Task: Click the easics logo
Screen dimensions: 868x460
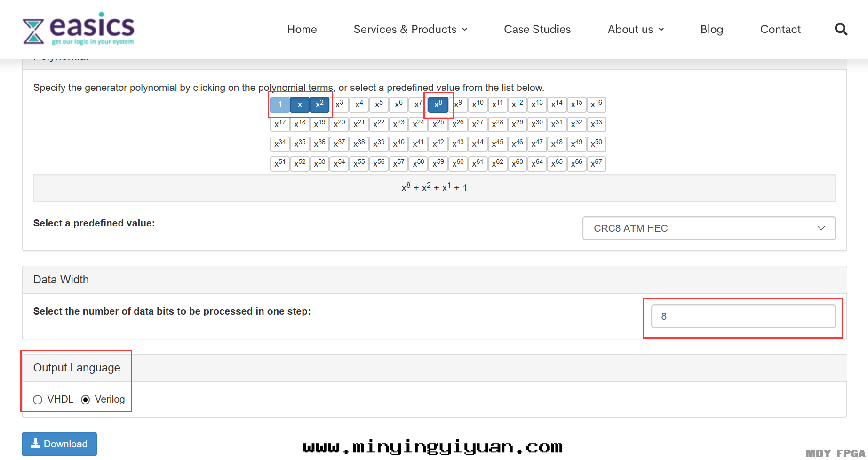Action: pyautogui.click(x=79, y=29)
